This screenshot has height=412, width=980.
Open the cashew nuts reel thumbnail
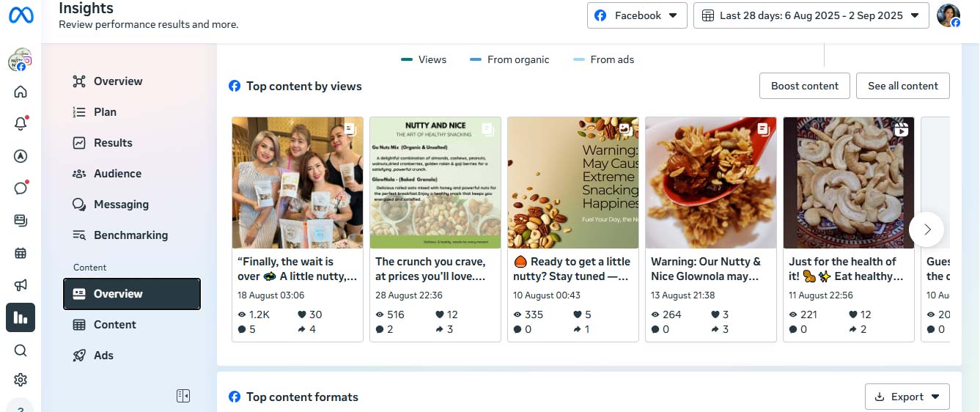(x=848, y=183)
